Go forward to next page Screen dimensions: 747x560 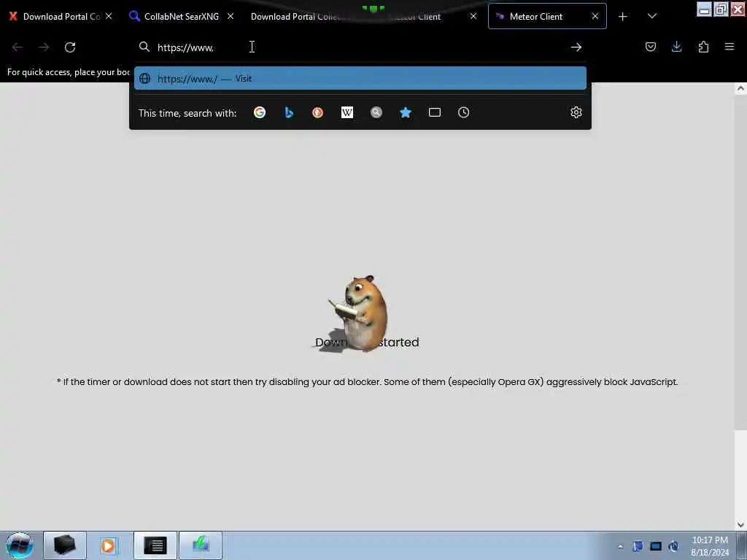tap(44, 47)
